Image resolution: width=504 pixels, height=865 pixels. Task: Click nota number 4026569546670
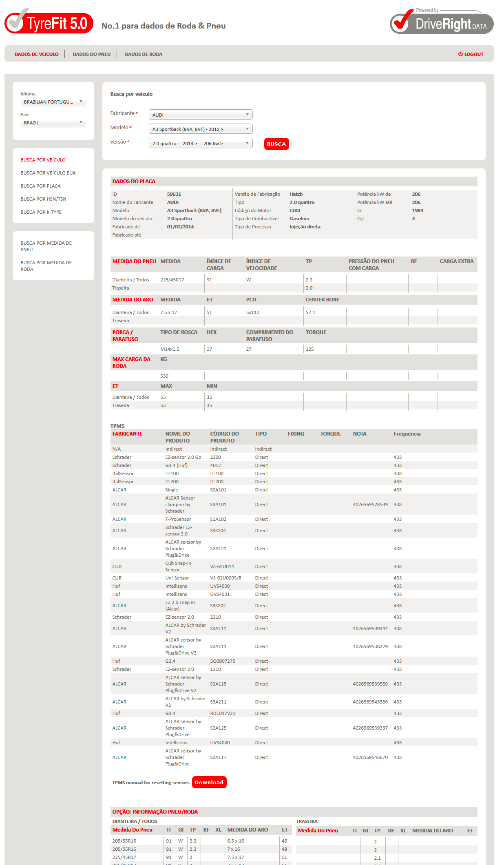(370, 757)
